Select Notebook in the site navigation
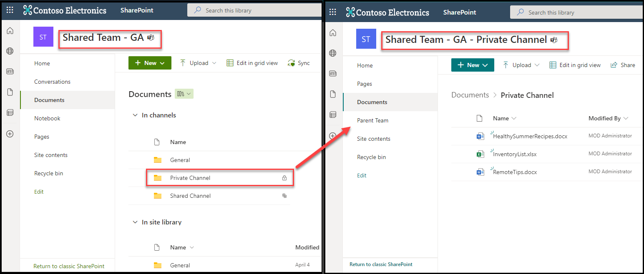644x274 pixels. 47,118
